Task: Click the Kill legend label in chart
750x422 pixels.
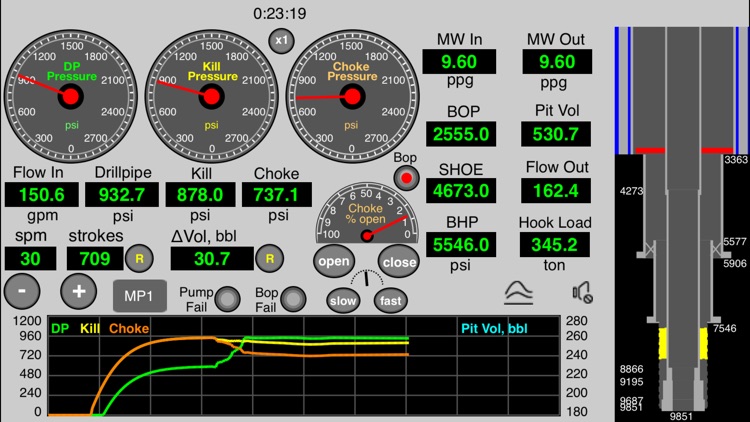Action: (x=90, y=328)
